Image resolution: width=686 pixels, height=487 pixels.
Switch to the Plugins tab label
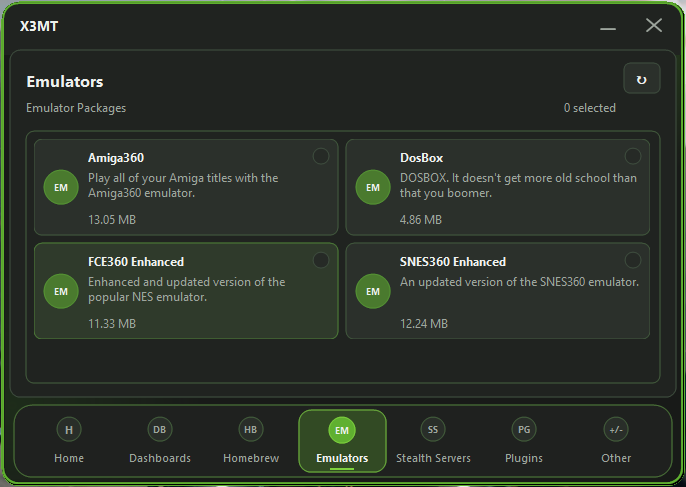524,458
